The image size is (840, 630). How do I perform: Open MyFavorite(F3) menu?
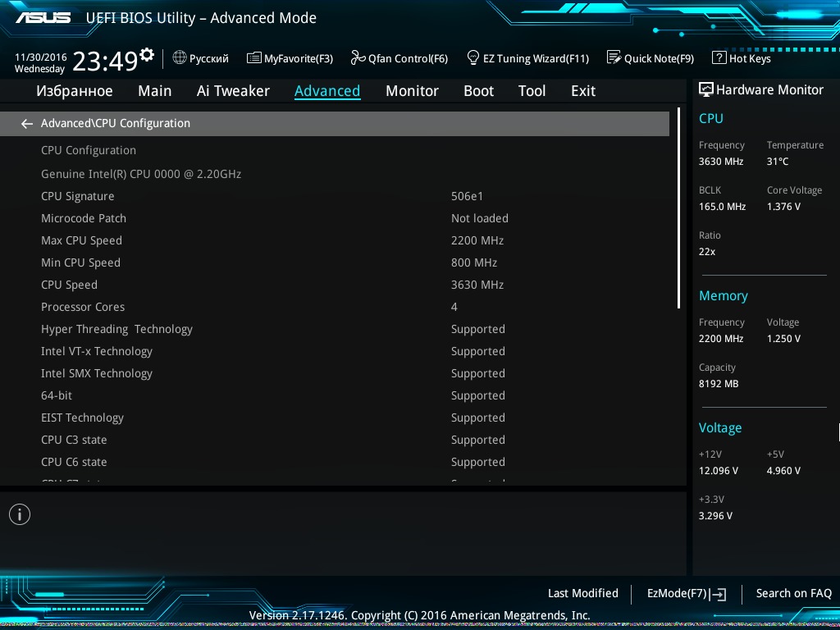click(x=290, y=58)
